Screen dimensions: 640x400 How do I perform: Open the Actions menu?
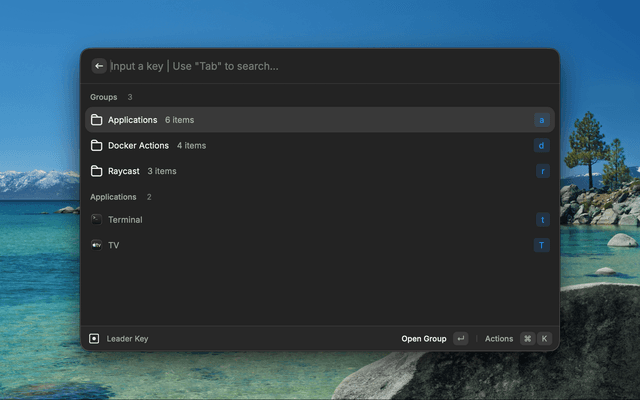point(499,339)
